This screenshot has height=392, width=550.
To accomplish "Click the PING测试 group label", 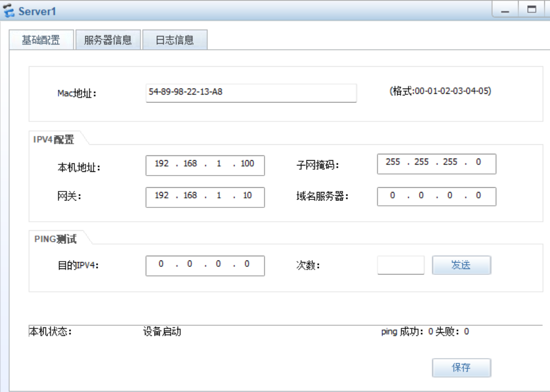I will (55, 239).
